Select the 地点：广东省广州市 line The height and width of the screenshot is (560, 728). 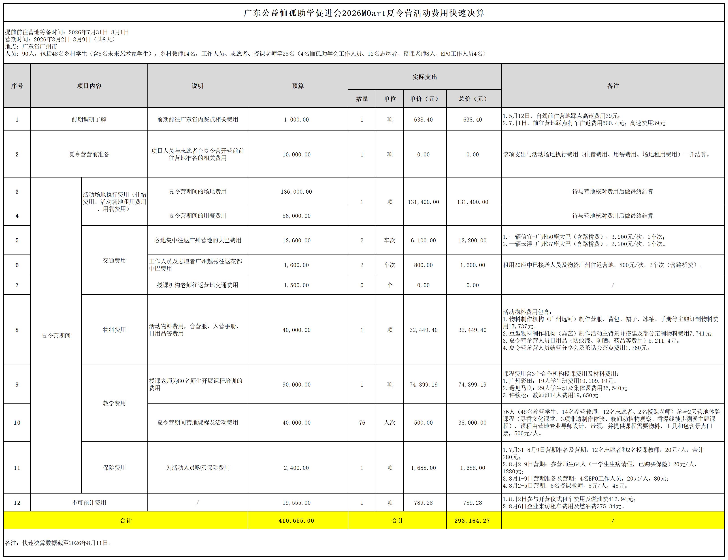[31, 47]
